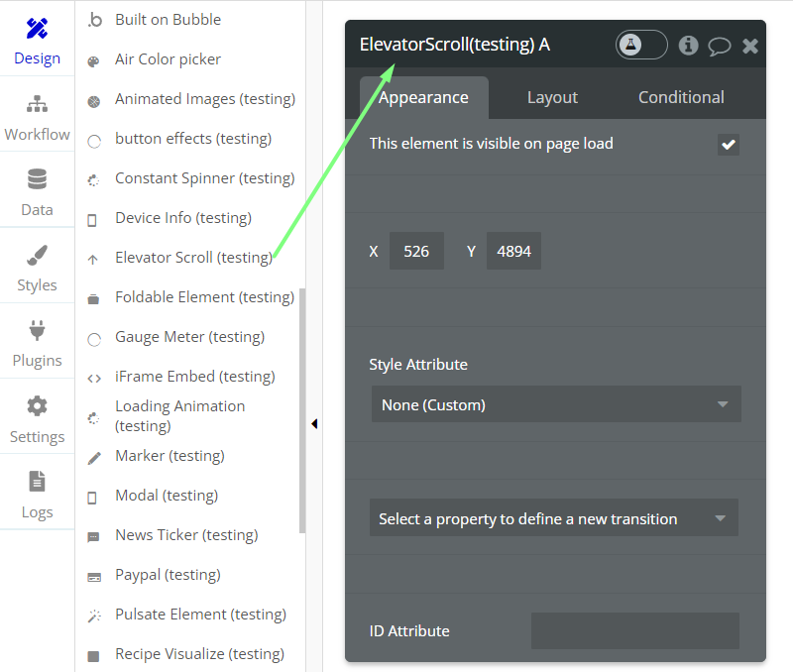Switch to the Conditional tab
793x672 pixels.
click(x=681, y=97)
